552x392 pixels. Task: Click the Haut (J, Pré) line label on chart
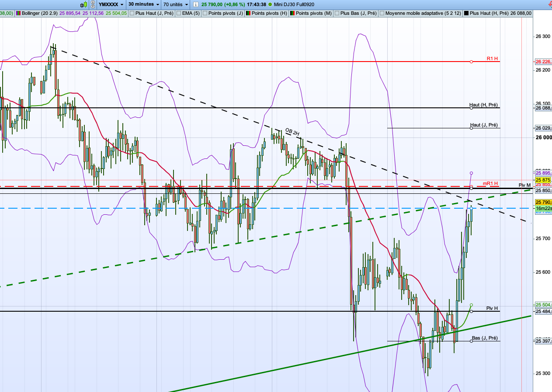484,125
